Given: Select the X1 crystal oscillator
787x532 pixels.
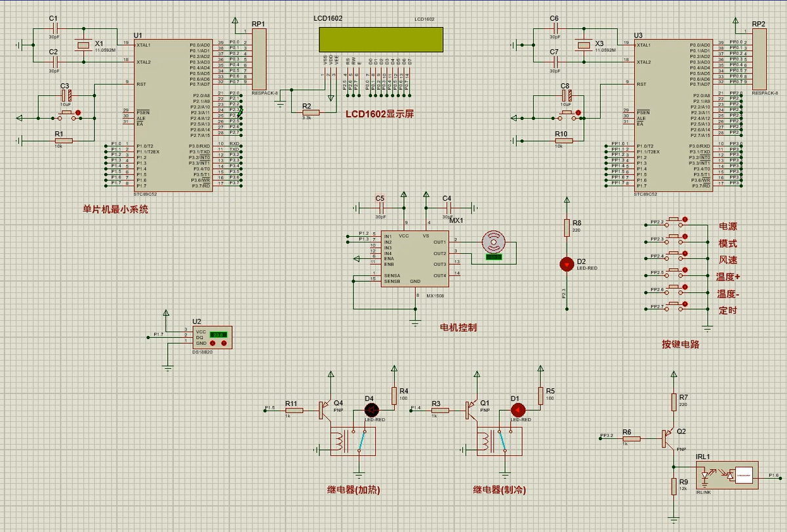Looking at the screenshot, I should pyautogui.click(x=83, y=45).
